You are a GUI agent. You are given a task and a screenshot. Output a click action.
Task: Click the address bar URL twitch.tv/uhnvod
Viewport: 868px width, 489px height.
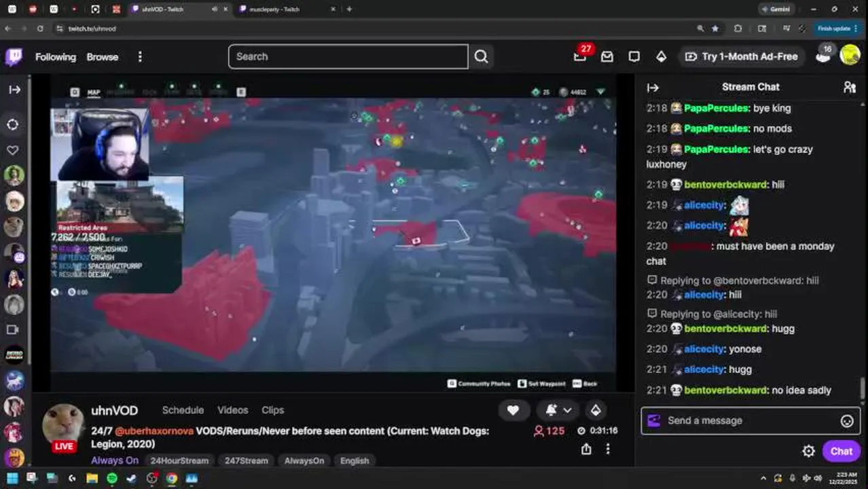pos(92,29)
